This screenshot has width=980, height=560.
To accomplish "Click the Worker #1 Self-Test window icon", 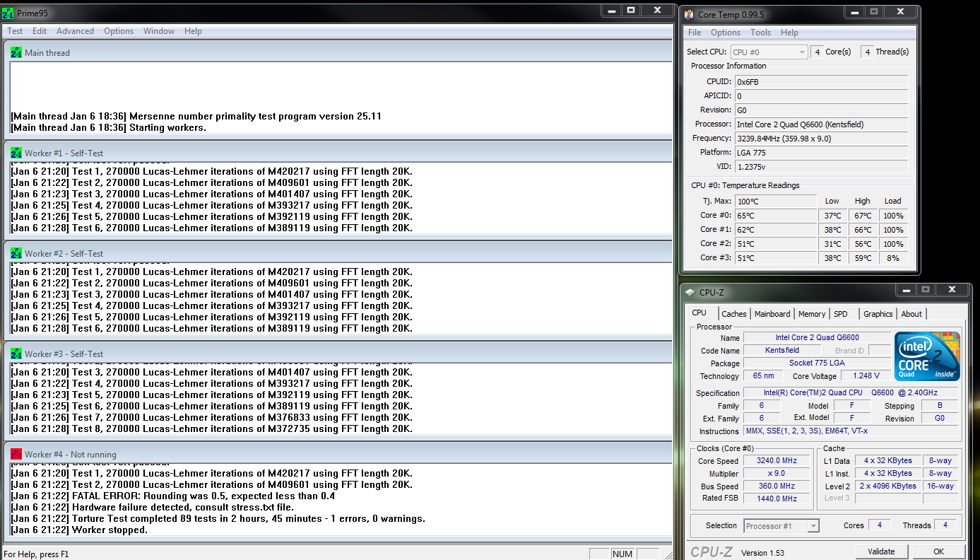I will [x=16, y=153].
